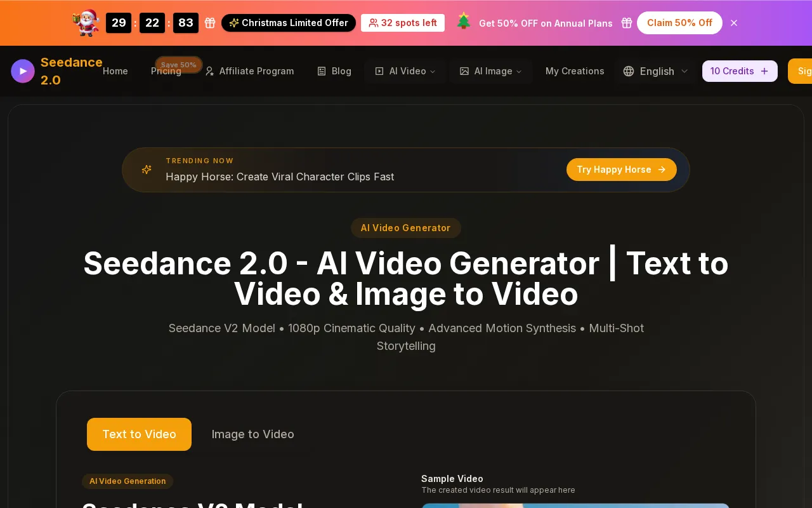Open My Creations page

575,71
